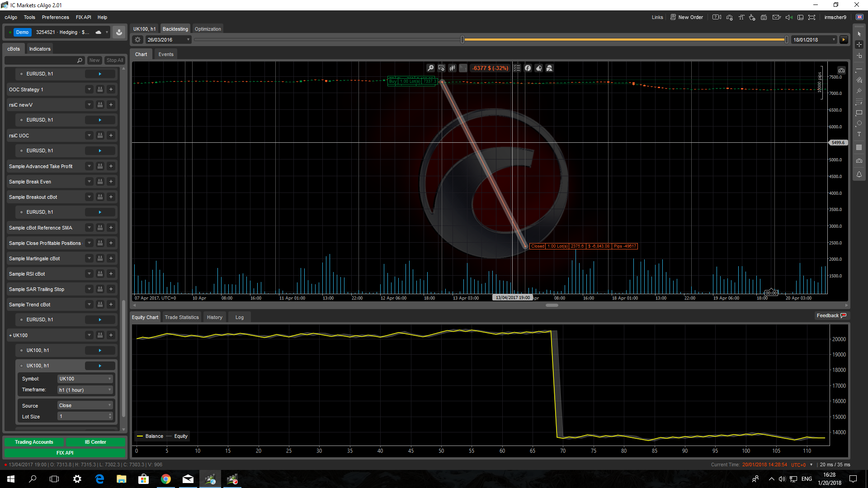Open email alert settings icon
868x488 pixels.
777,17
